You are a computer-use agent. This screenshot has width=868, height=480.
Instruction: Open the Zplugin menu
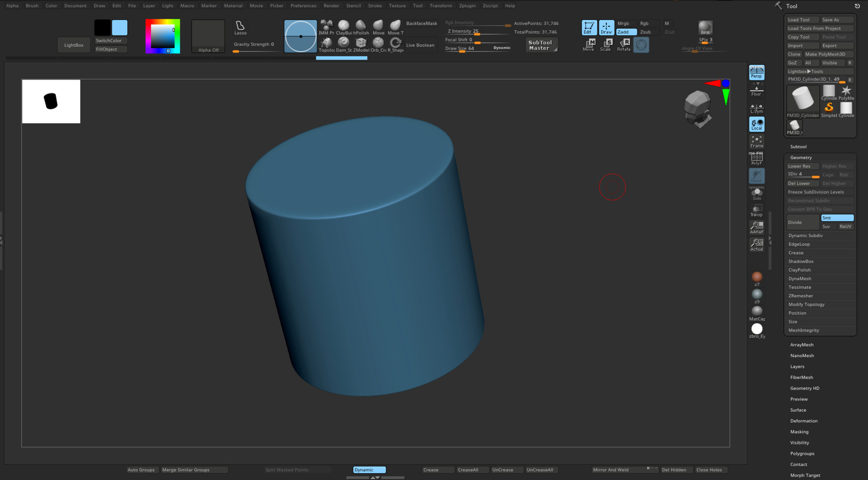click(x=467, y=5)
